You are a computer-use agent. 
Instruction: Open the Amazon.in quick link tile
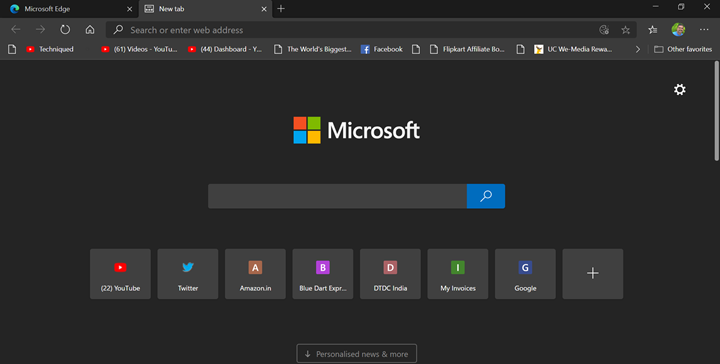click(x=255, y=274)
